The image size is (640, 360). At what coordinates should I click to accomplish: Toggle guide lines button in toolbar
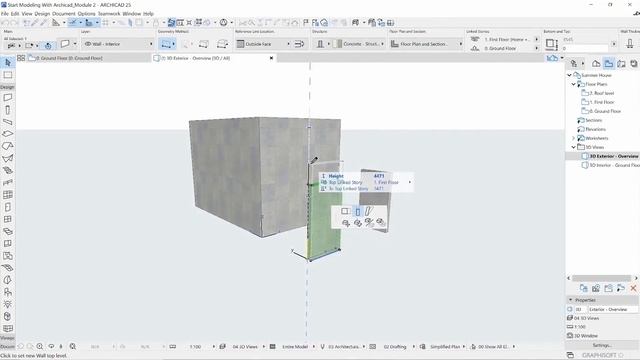pos(73,23)
